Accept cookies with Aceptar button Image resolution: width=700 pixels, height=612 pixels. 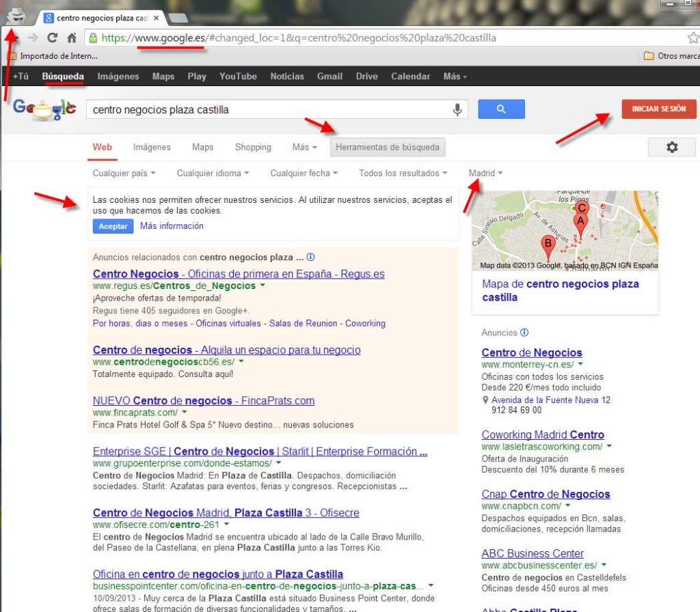[113, 226]
